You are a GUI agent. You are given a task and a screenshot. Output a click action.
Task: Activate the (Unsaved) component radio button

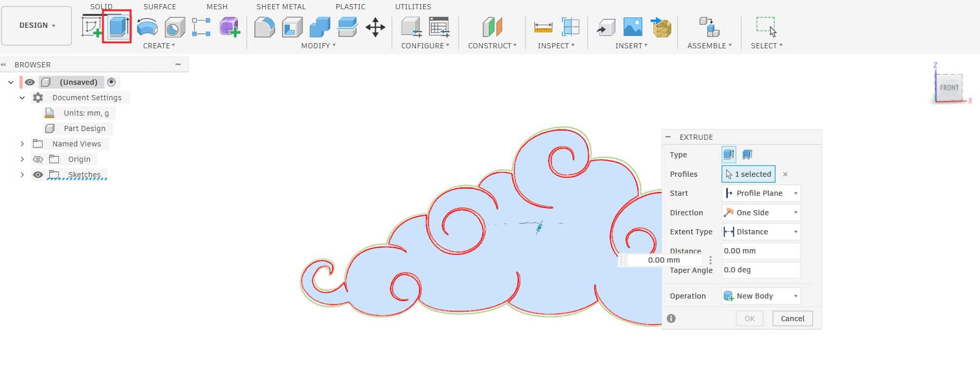111,82
